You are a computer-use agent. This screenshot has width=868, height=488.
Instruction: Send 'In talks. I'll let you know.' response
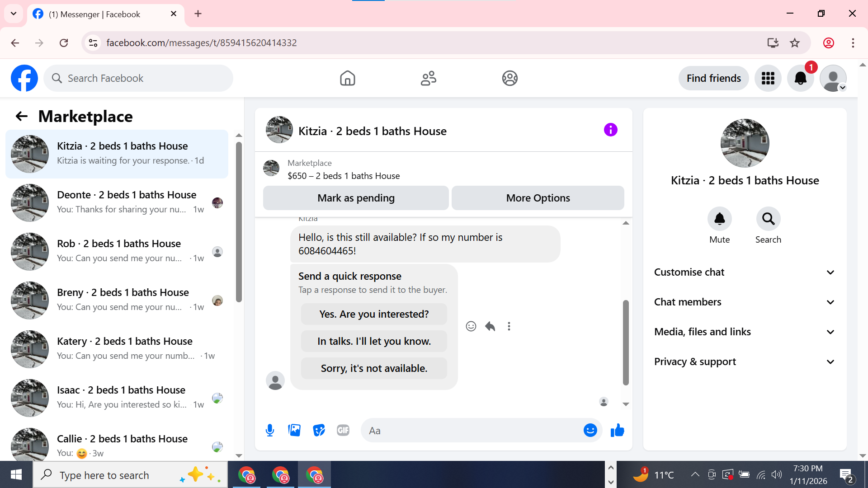point(374,341)
